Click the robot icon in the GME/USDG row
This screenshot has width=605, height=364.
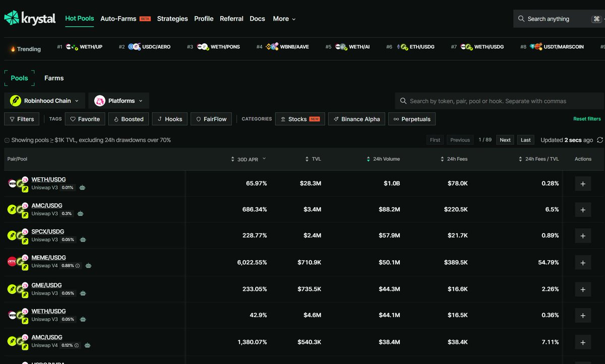click(83, 293)
